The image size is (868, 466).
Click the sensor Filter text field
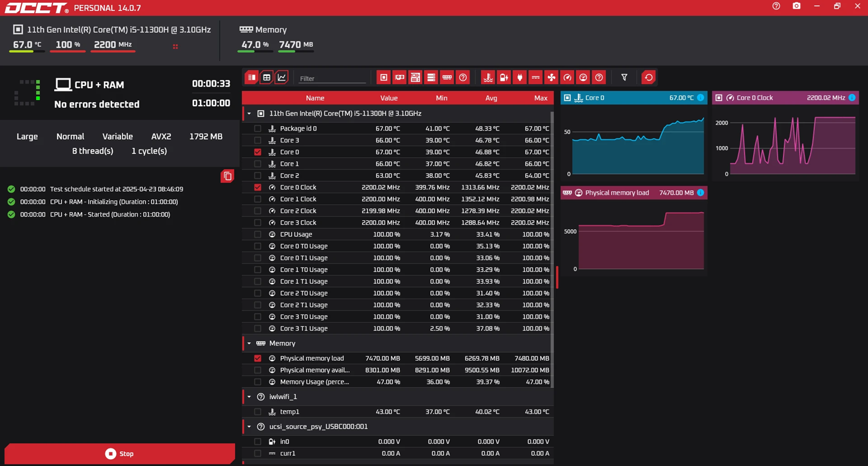(332, 79)
